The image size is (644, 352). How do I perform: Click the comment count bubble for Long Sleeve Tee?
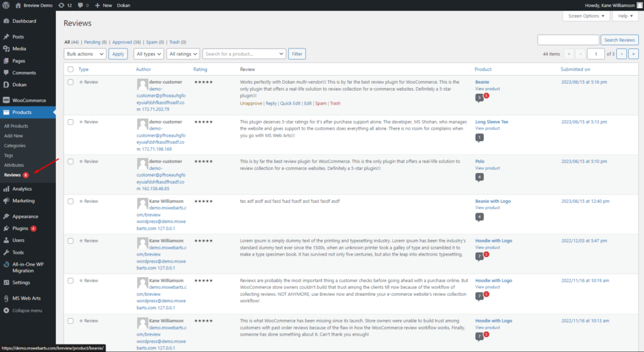click(479, 138)
